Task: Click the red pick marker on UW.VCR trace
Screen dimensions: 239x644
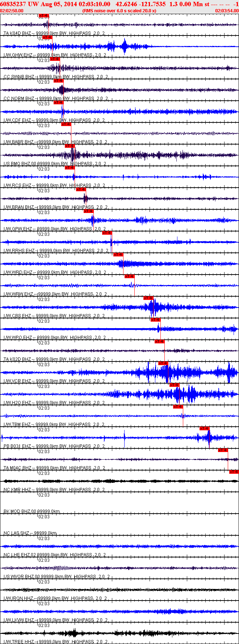Action: [x=163, y=363]
